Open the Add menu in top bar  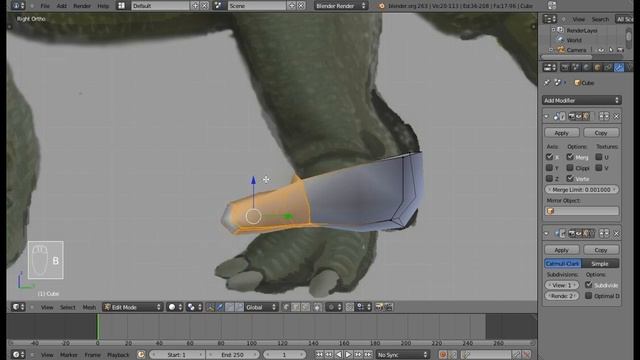(x=61, y=6)
